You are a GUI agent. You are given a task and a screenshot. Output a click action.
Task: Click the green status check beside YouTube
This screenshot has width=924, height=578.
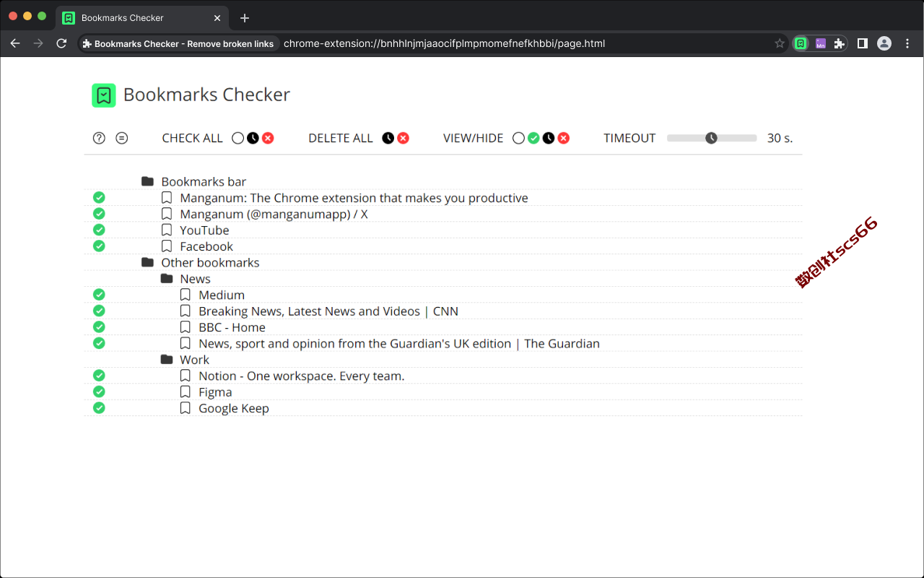click(x=99, y=230)
